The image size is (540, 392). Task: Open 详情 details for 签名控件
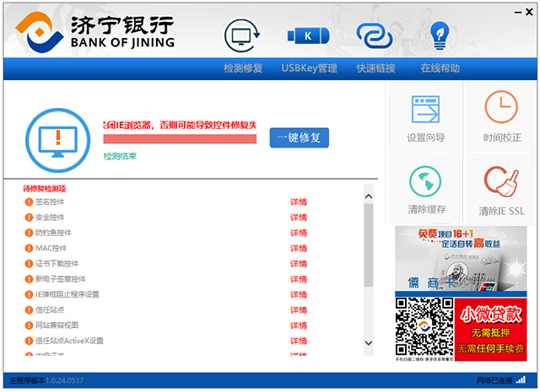(299, 202)
